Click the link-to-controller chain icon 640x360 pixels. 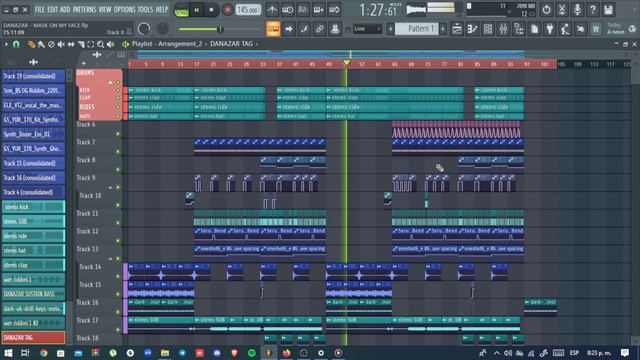(320, 29)
